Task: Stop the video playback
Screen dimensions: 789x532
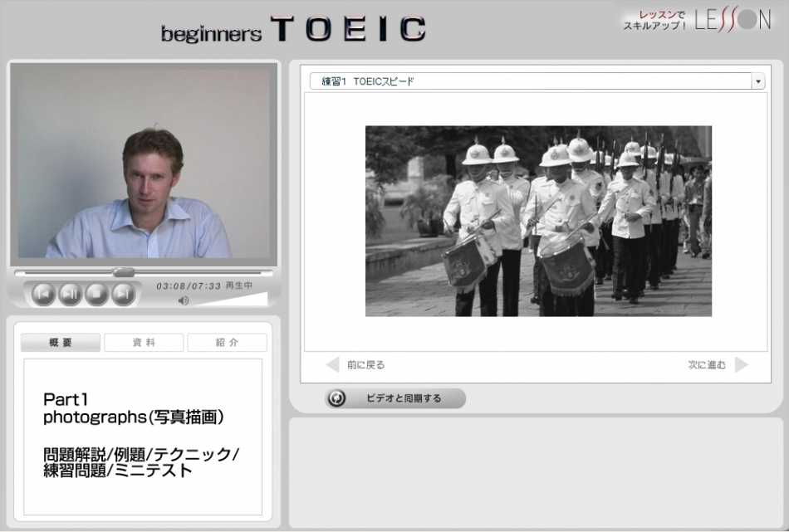Action: click(x=96, y=294)
